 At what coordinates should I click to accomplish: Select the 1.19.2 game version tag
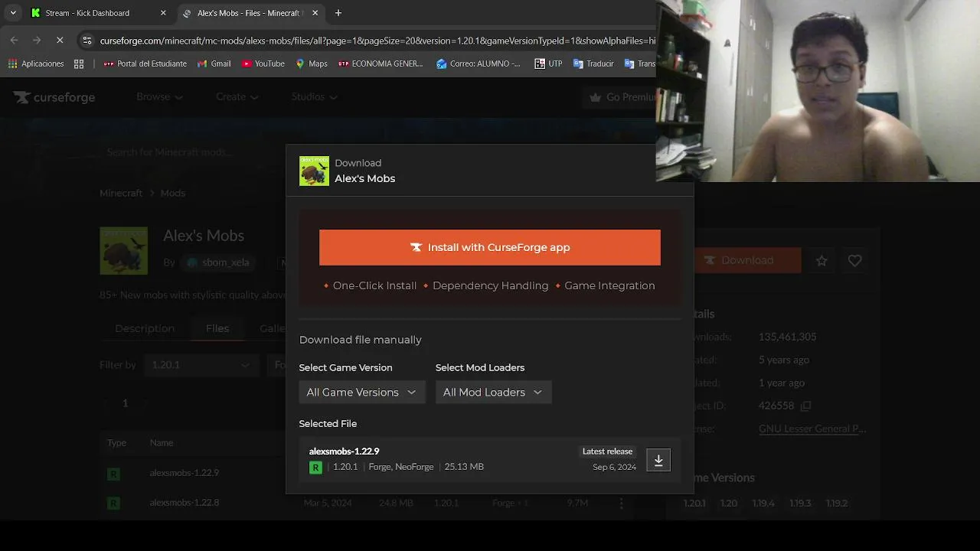pos(837,503)
